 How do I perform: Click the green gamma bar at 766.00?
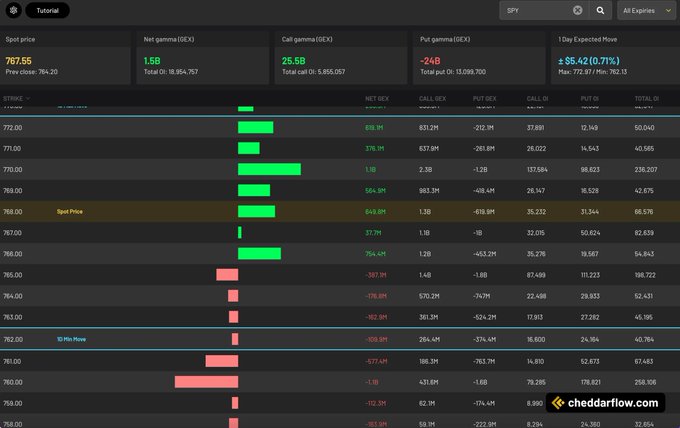click(x=259, y=253)
